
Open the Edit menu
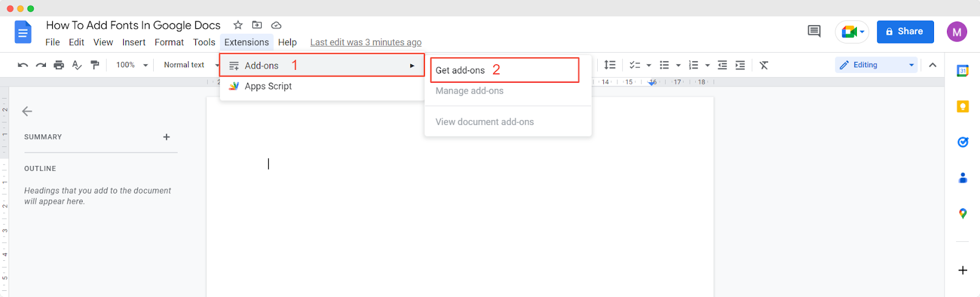coord(77,42)
